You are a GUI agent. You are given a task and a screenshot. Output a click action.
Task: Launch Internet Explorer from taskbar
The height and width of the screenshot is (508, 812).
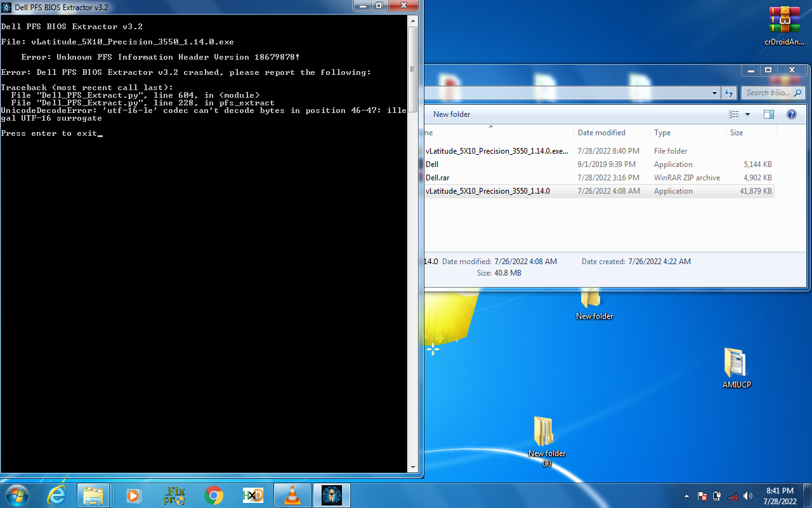point(56,495)
